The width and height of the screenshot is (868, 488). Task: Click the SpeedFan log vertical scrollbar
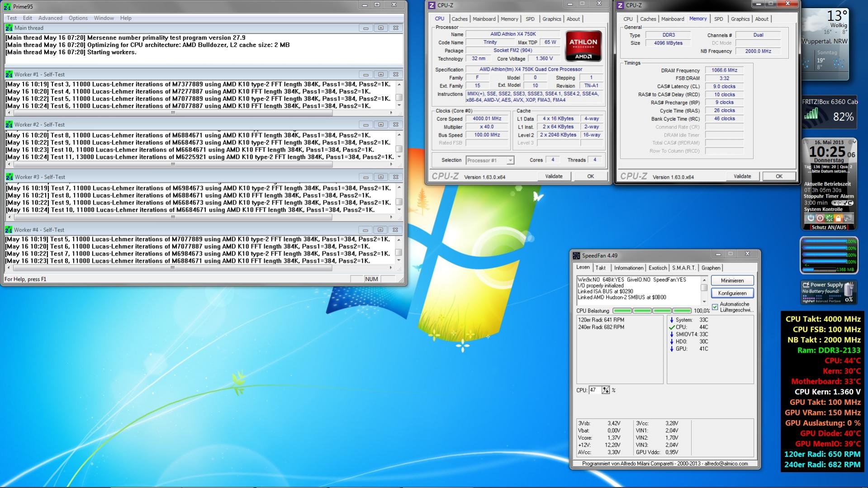[704, 290]
